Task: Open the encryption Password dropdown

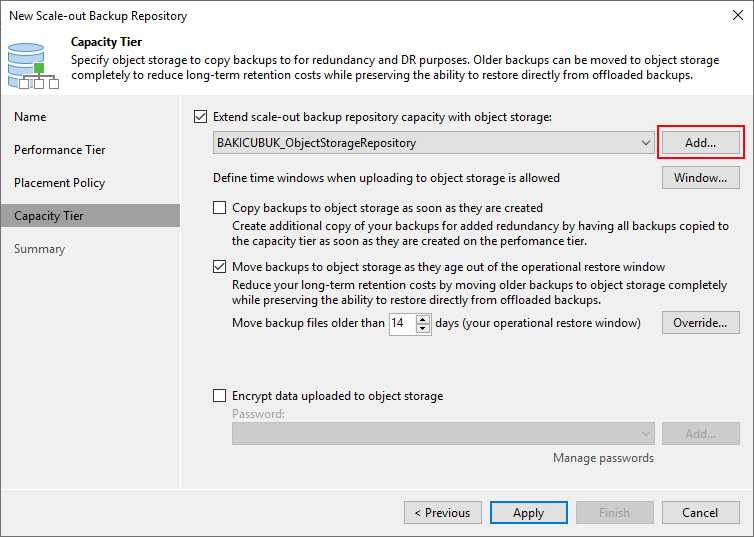Action: [x=443, y=434]
